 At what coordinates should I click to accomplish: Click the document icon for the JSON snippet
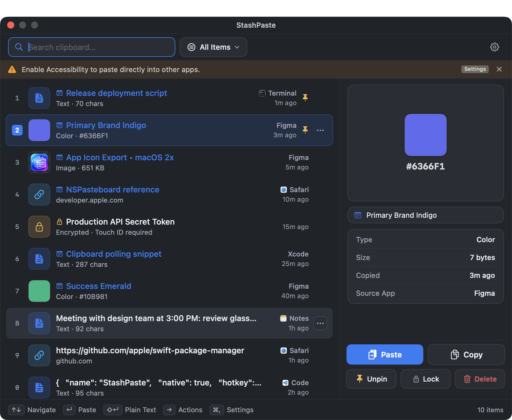point(39,388)
